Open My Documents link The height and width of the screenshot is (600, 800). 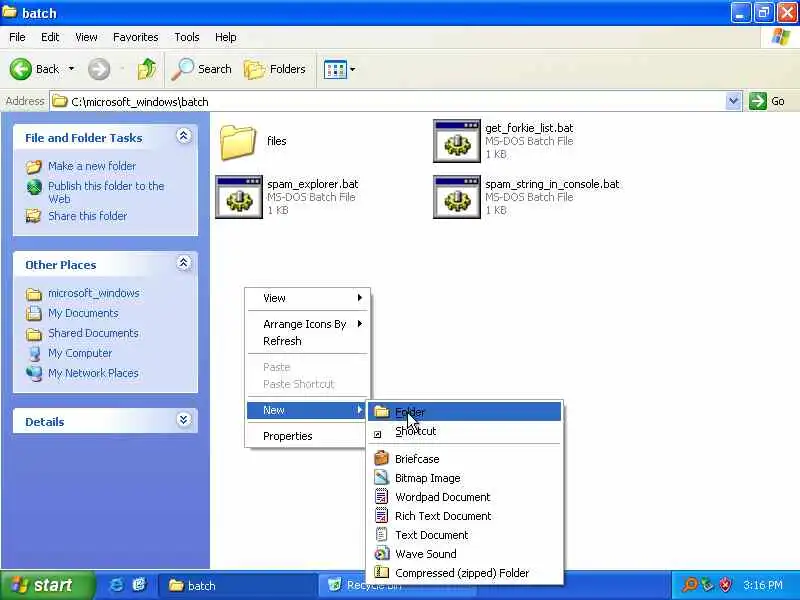(83, 313)
